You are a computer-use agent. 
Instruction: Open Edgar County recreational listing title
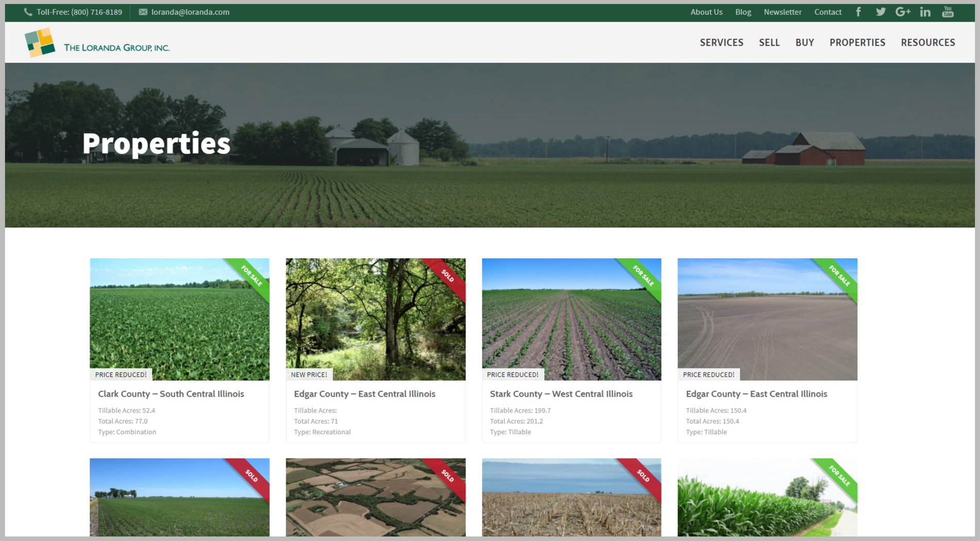pyautogui.click(x=365, y=394)
